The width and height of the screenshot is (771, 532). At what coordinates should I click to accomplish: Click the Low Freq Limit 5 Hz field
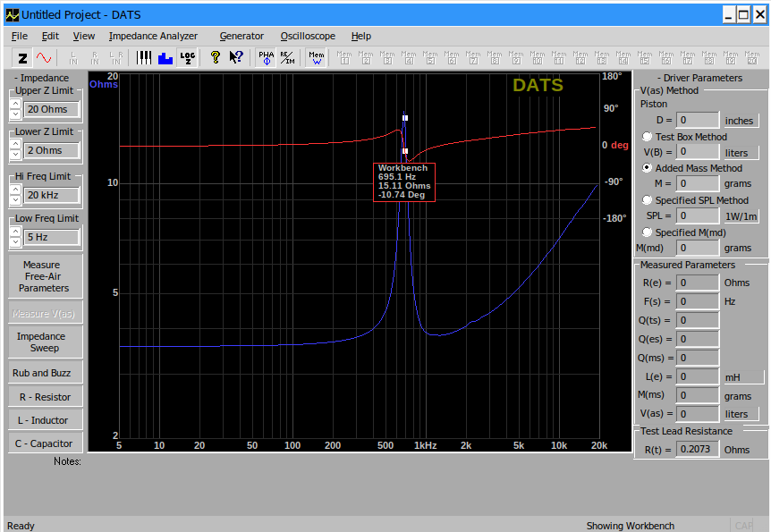pyautogui.click(x=52, y=237)
